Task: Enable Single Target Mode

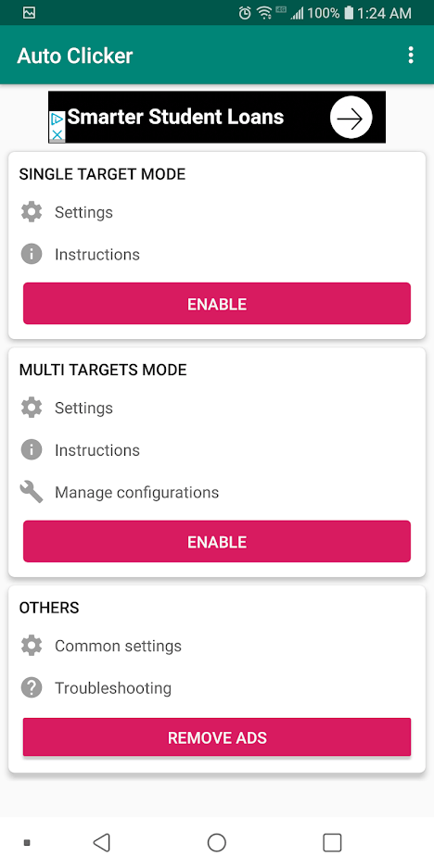Action: point(217,303)
